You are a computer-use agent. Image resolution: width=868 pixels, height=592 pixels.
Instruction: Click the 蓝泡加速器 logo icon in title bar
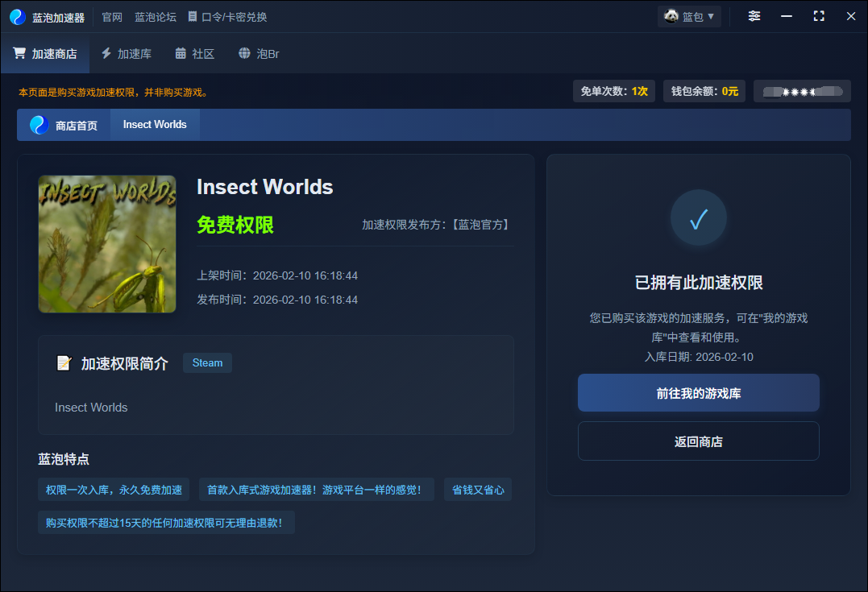(x=18, y=17)
